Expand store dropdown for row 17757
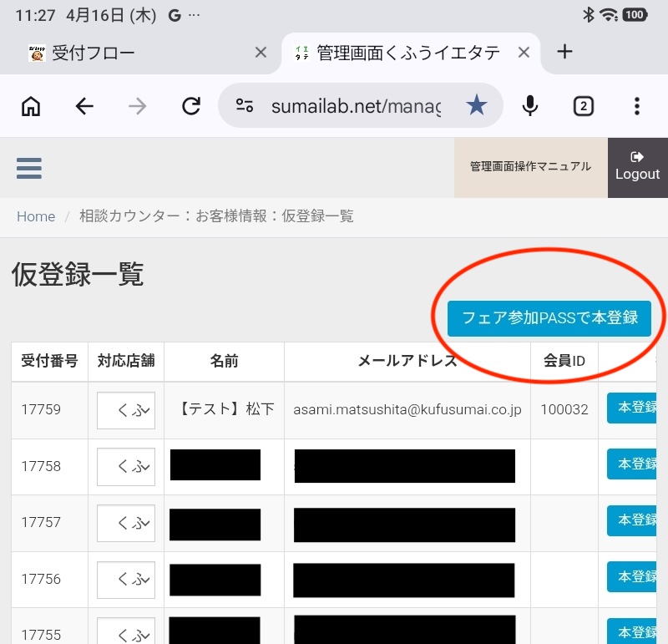The width and height of the screenshot is (668, 644). (126, 523)
